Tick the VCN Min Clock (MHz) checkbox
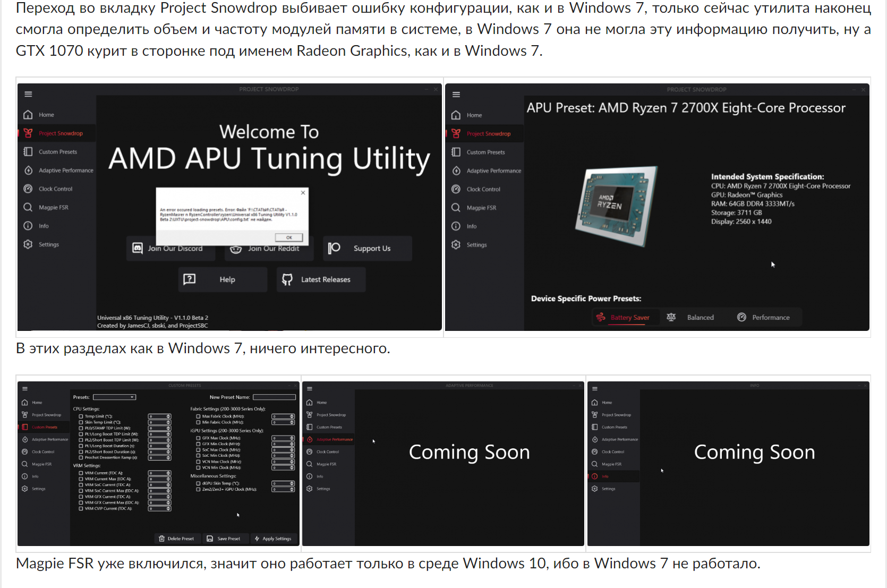The image size is (887, 588). click(x=199, y=468)
